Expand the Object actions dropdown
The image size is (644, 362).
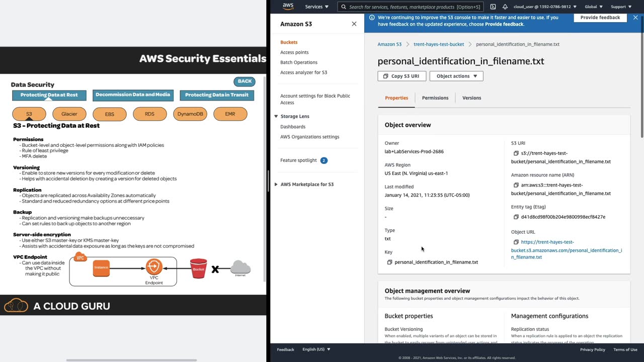pyautogui.click(x=456, y=76)
